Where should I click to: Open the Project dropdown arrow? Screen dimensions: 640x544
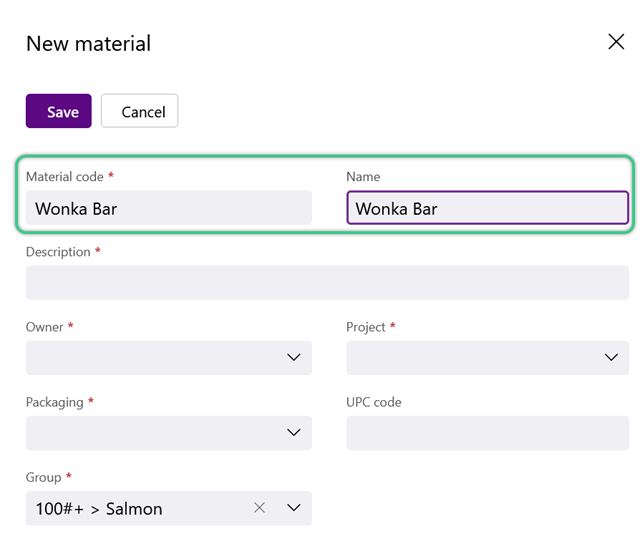(611, 357)
